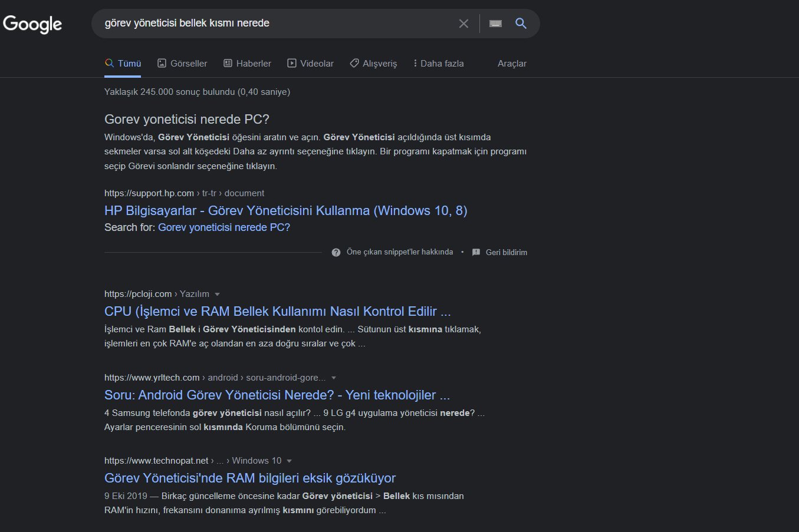Open the CPU ve RAM Bellek Kullanımı result
The width and height of the screenshot is (799, 532).
click(277, 312)
